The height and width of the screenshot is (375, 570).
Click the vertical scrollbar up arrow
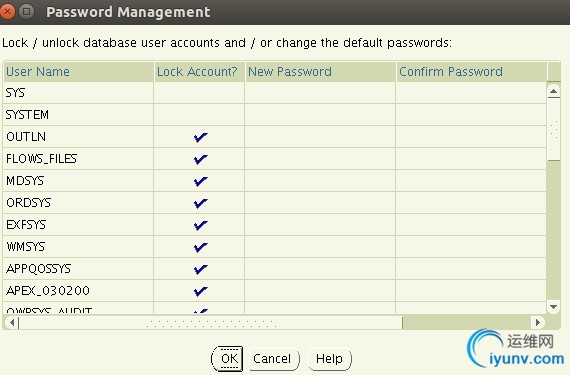click(x=553, y=91)
